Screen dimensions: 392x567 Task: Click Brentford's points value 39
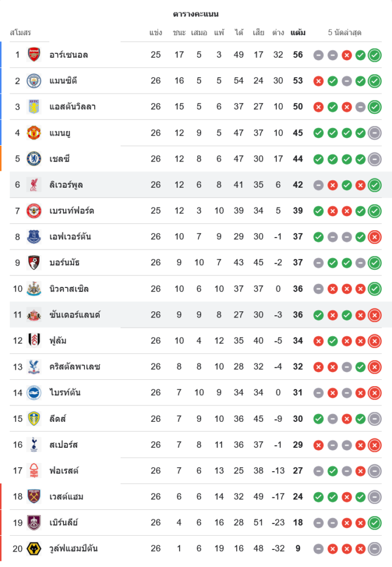[298, 211]
